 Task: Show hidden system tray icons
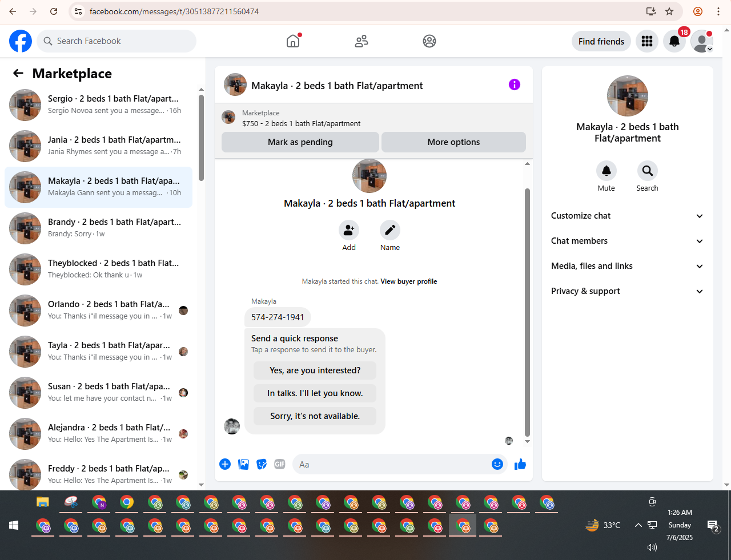638,525
